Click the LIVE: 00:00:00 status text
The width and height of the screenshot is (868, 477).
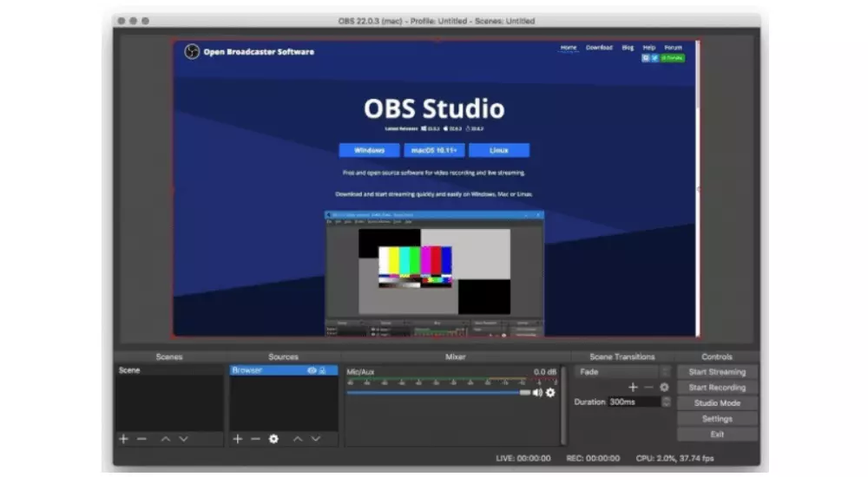click(523, 458)
